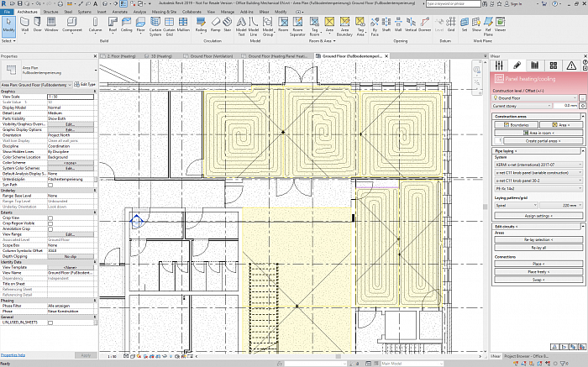588x367 pixels.
Task: Select the Roof tool
Action: [x=113, y=24]
